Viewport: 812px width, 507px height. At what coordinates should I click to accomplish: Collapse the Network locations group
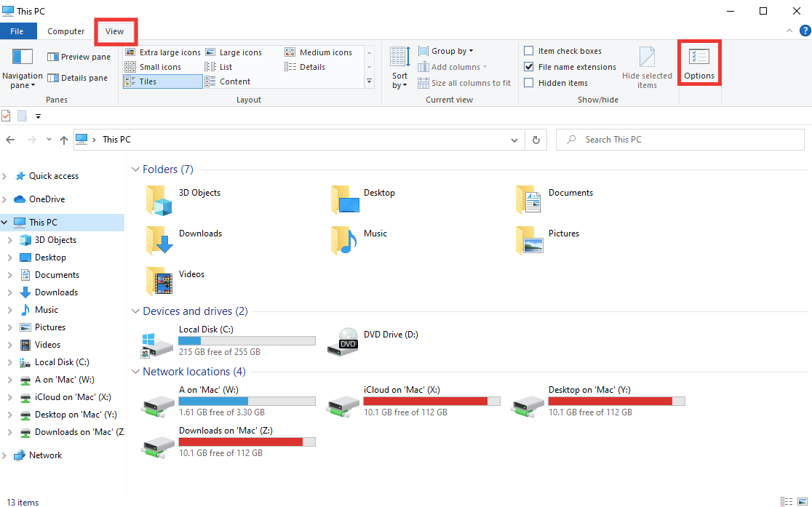135,372
